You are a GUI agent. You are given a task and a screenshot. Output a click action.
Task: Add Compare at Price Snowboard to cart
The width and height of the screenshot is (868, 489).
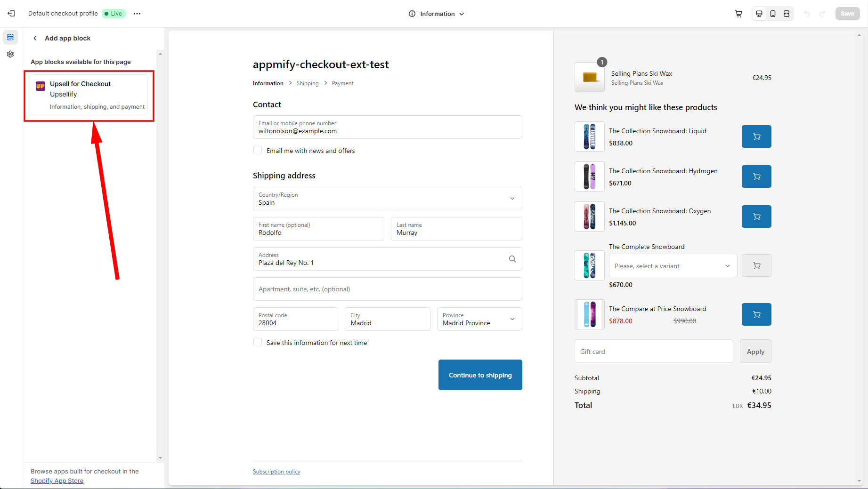(x=756, y=314)
